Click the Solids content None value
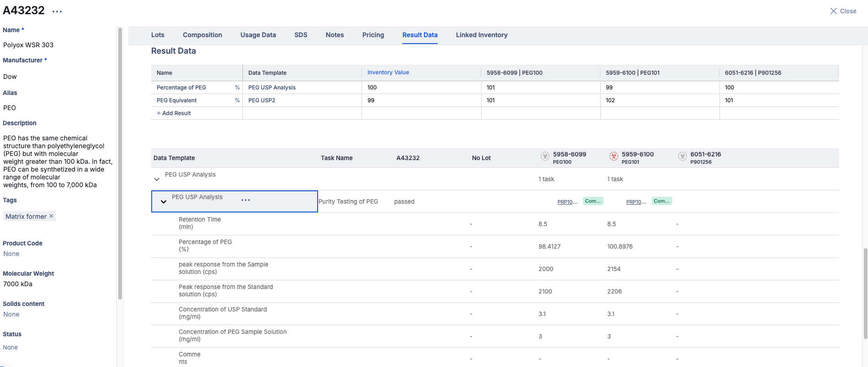868x367 pixels. (x=11, y=314)
